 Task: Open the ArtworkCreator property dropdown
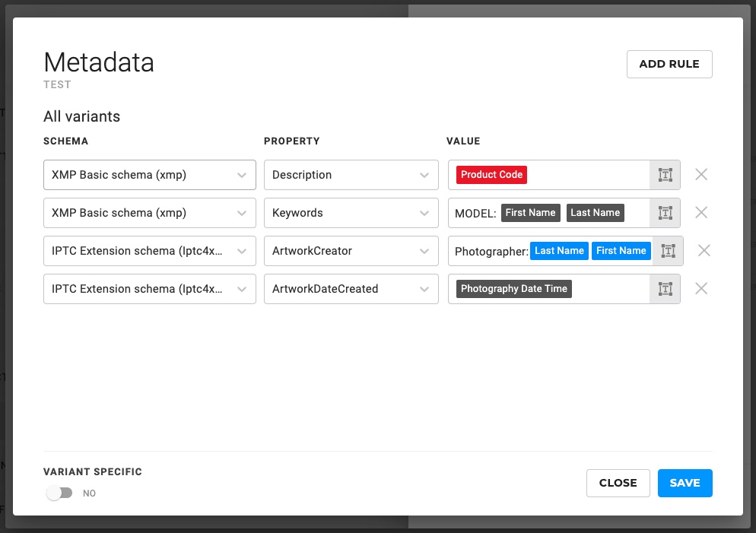point(351,251)
